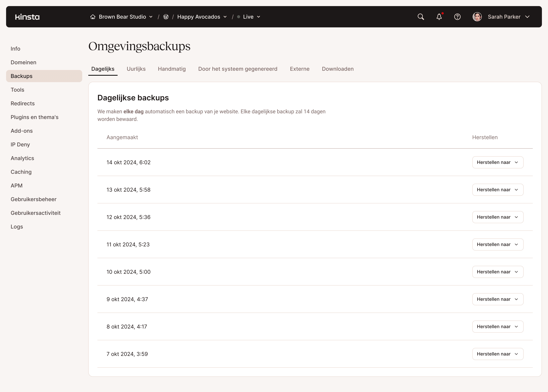Switch to the Externe tab
The image size is (548, 392).
(x=300, y=69)
